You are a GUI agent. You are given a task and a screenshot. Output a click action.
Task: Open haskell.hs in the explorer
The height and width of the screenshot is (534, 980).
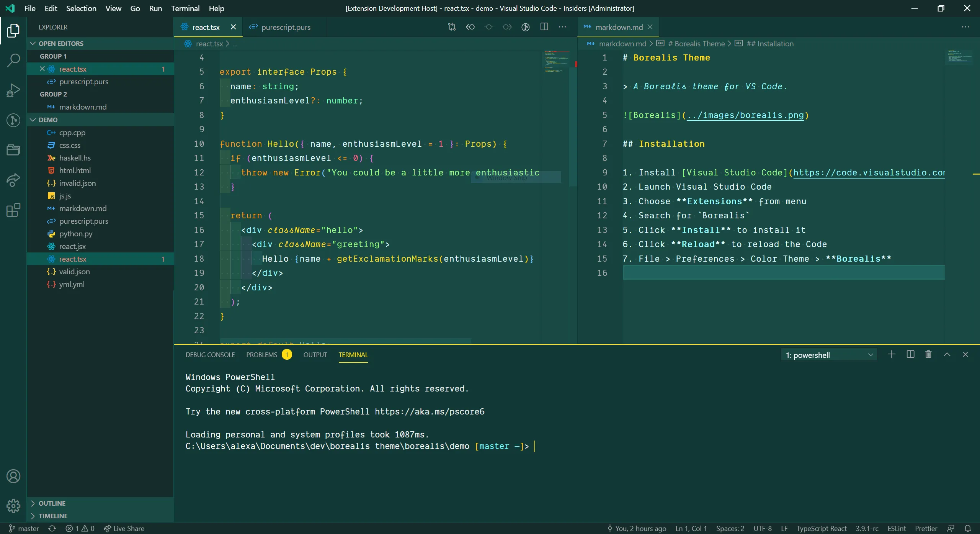click(x=100, y=158)
